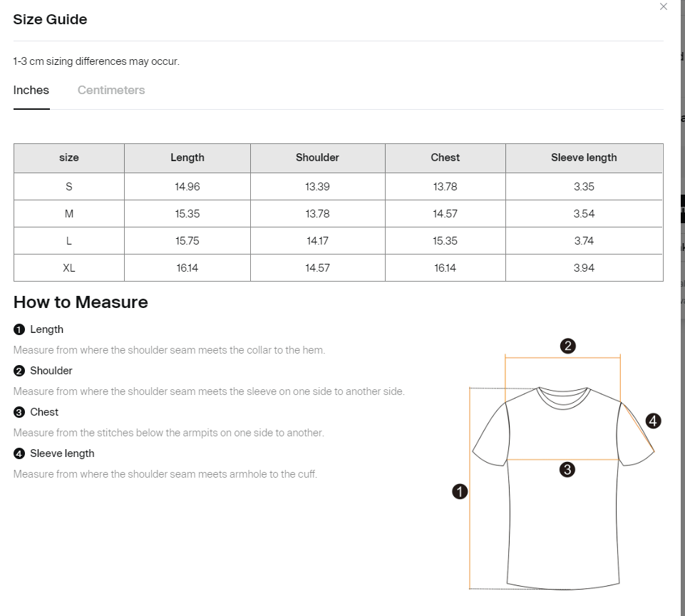Image resolution: width=685 pixels, height=616 pixels.
Task: Select the XL size row label
Action: [69, 268]
